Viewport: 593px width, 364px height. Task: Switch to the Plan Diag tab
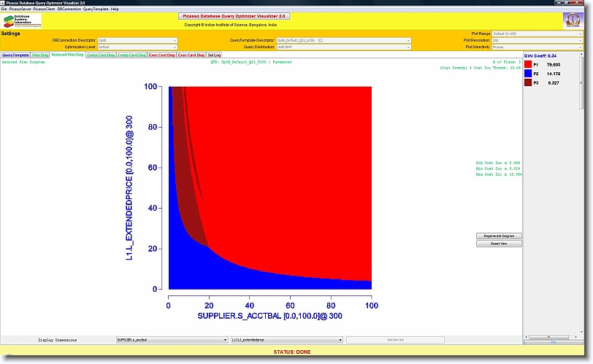(40, 55)
